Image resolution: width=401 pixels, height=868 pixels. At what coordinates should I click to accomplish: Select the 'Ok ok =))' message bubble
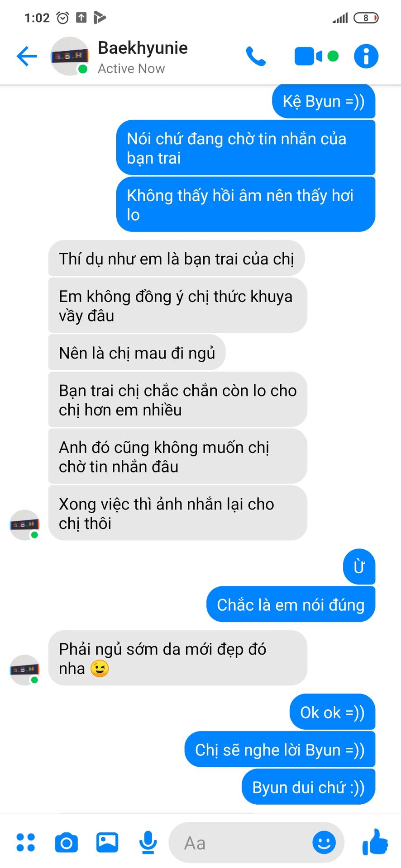(332, 712)
